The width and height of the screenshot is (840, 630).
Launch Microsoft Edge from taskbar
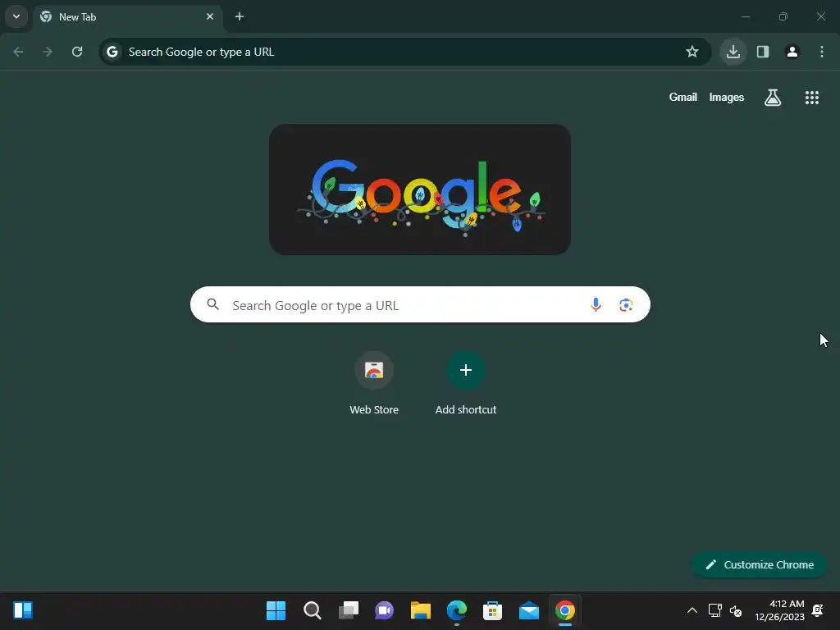coord(457,610)
